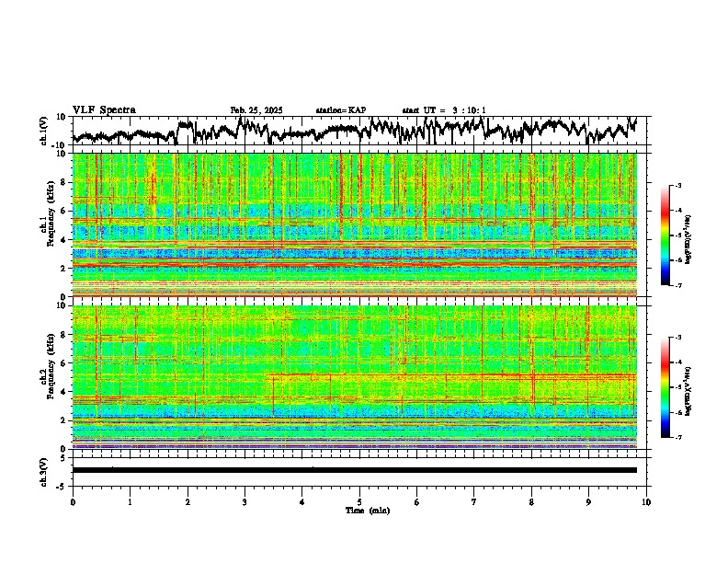
Task: Click the "4" tick on ch.2 frequency axis
Action: [63, 392]
